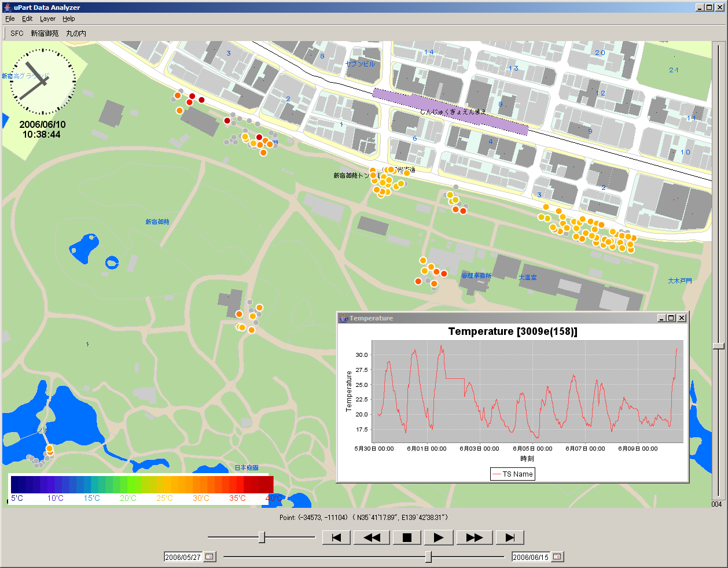Click the fast-forward button
The width and height of the screenshot is (728, 568).
pyautogui.click(x=474, y=537)
